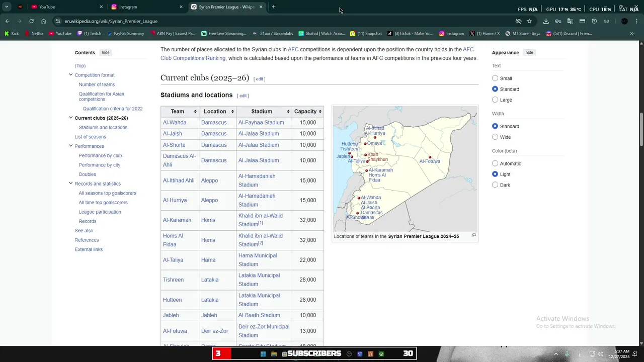Select the Syrian Premier League Wikipedia tab
The height and width of the screenshot is (362, 644).
[x=227, y=7]
